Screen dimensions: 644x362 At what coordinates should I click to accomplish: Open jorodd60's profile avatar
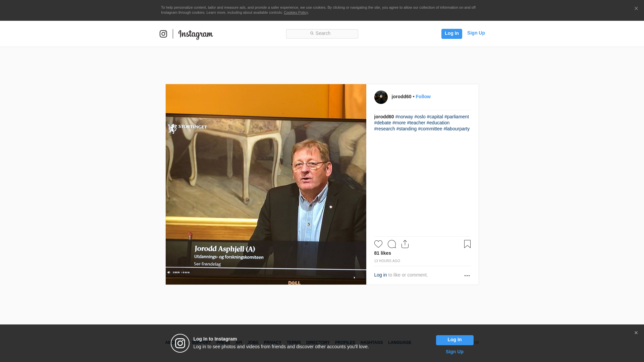pos(381,97)
